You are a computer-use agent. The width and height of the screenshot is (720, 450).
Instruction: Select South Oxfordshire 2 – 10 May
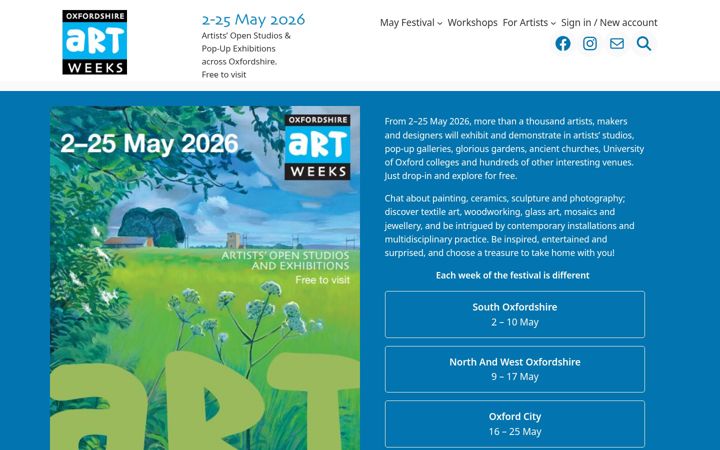[515, 315]
